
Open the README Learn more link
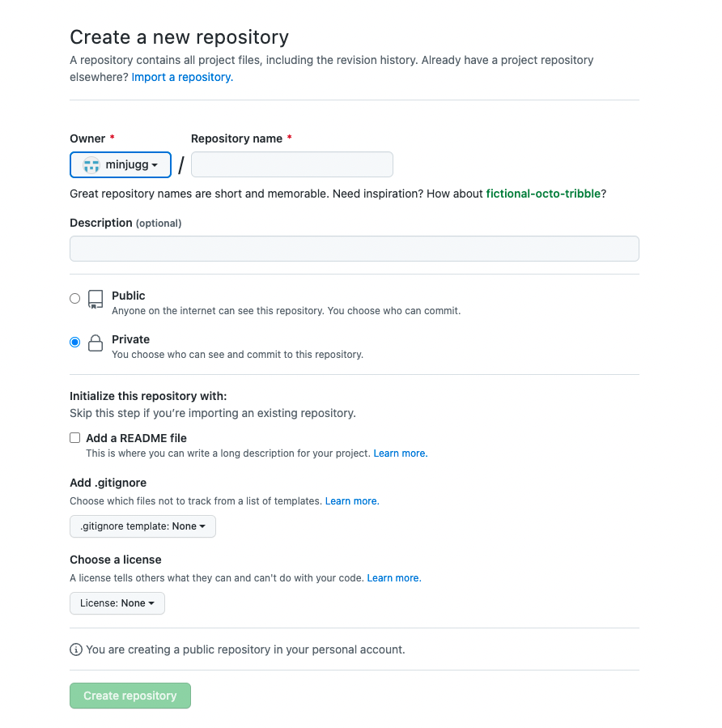tap(401, 453)
